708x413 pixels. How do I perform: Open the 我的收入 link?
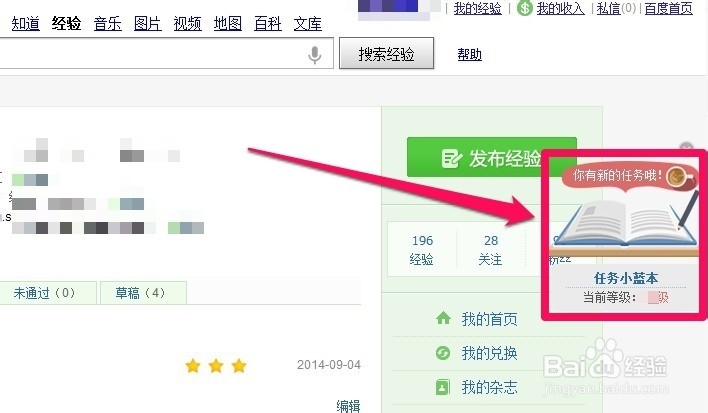(560, 8)
